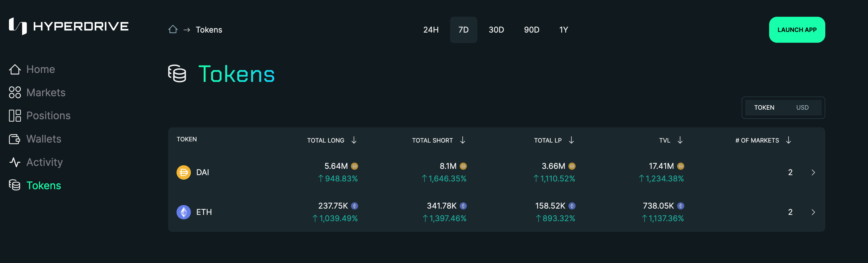The width and height of the screenshot is (868, 263).
Task: Click the DAI coin icon beside 17.41M
Action: 681,166
